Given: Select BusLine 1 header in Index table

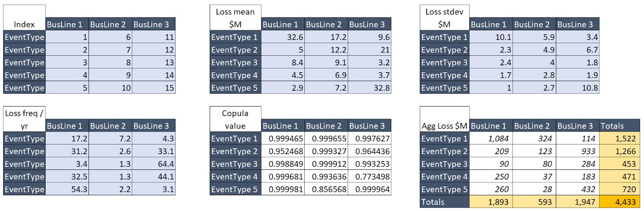Looking at the screenshot, I should click(67, 24).
